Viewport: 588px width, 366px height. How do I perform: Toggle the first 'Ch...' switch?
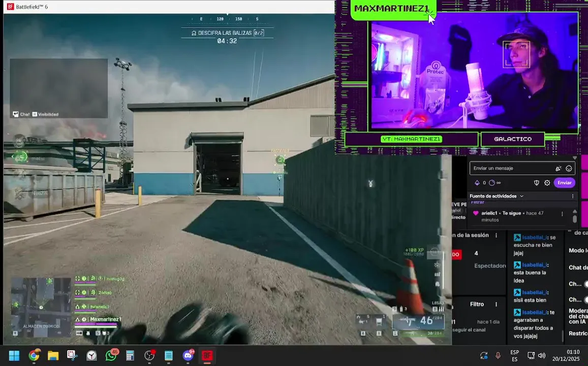[x=586, y=284]
